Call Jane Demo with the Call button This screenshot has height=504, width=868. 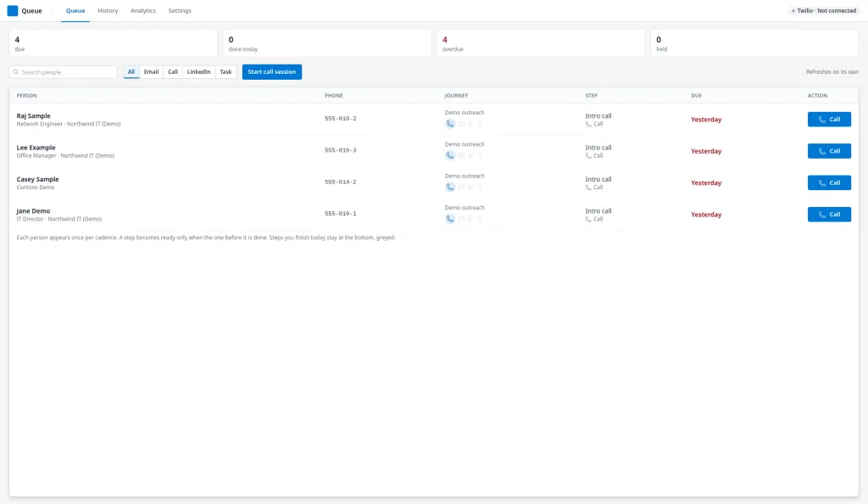coord(829,214)
